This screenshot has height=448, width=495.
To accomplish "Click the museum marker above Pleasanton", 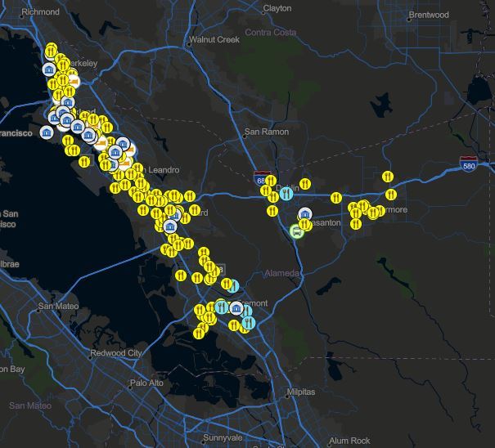I will pos(304,214).
